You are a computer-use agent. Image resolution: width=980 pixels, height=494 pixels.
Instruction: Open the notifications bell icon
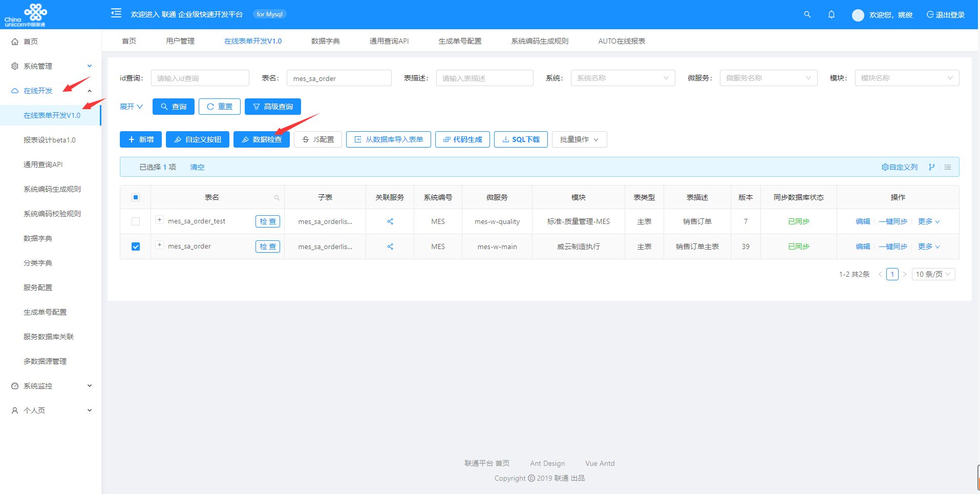[x=832, y=14]
